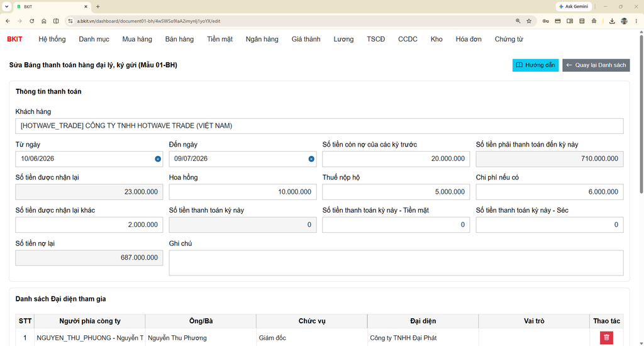Viewport: 644px width, 346px height.
Task: Click the Giám đốc position cell
Action: (312, 338)
